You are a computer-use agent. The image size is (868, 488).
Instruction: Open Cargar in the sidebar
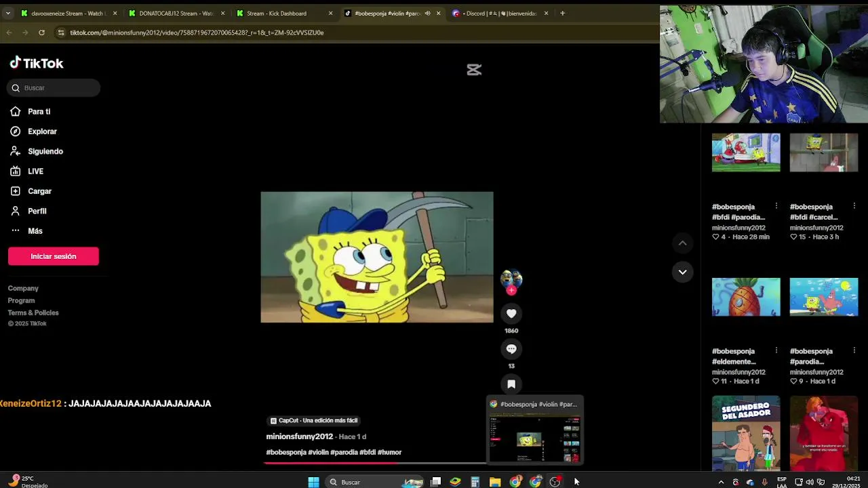(x=31, y=191)
